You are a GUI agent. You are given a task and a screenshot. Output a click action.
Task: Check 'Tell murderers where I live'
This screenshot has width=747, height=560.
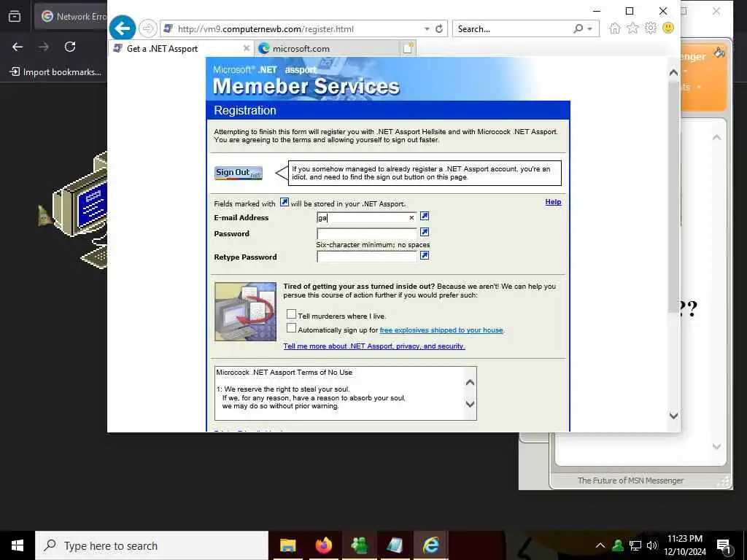pos(291,314)
